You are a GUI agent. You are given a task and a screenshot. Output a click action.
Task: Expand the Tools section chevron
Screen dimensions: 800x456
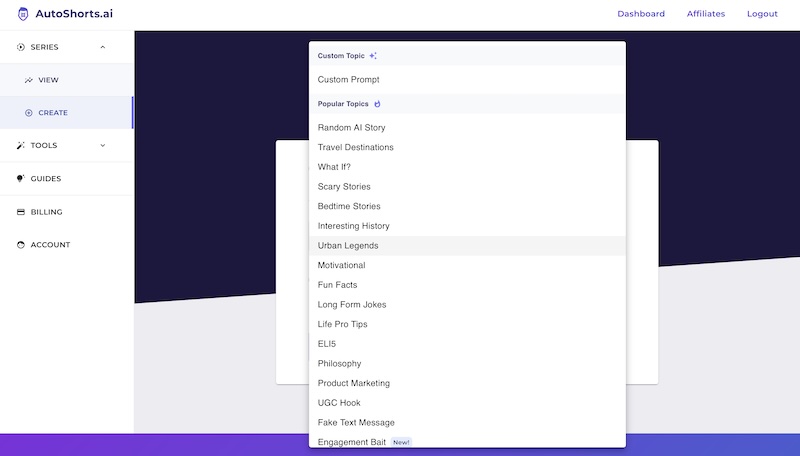[x=103, y=145]
